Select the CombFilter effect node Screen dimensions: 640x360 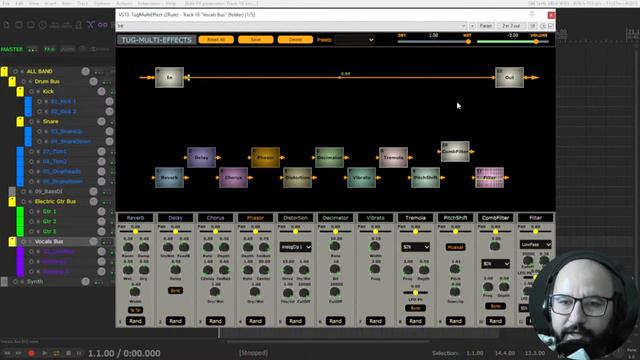455,151
